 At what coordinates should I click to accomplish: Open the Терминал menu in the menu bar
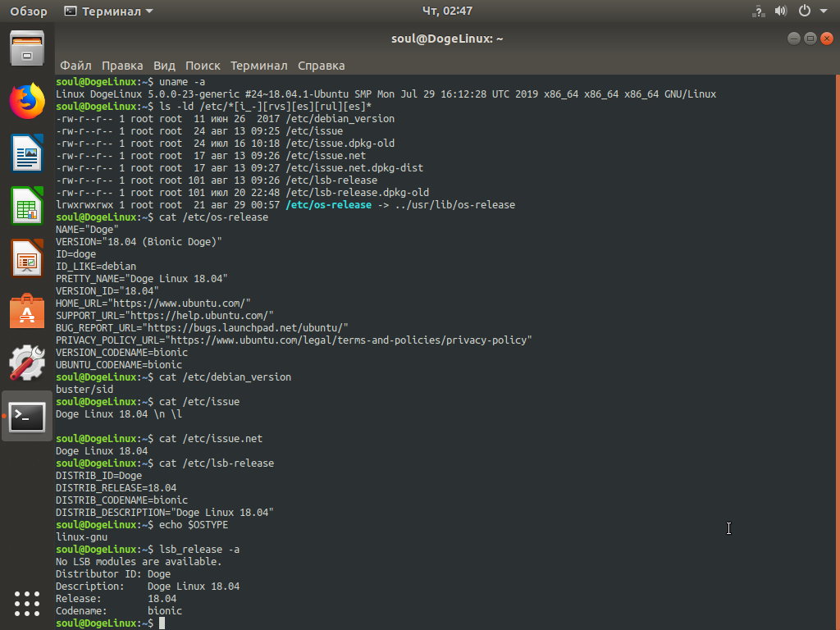pyautogui.click(x=258, y=66)
